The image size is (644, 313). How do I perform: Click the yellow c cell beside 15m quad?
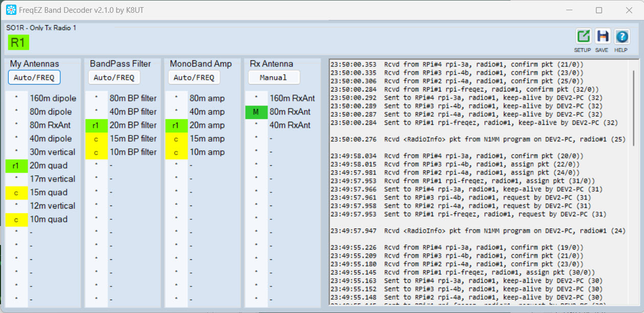click(16, 192)
